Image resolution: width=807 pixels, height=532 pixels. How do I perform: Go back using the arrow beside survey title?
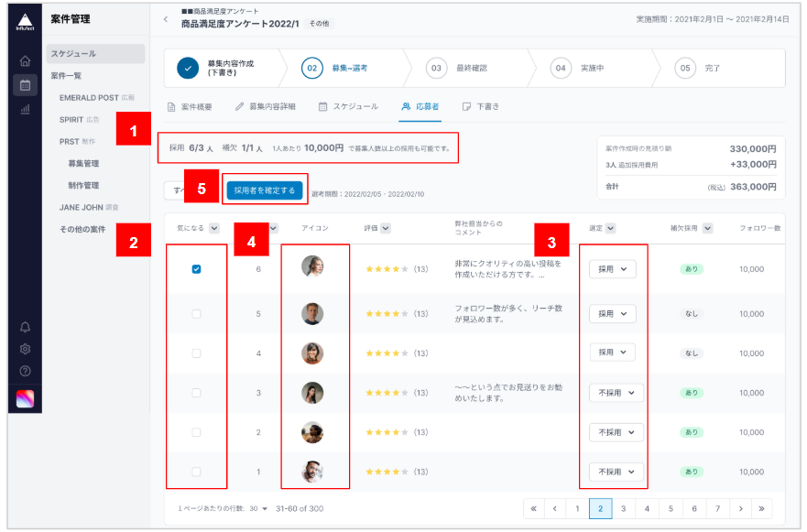(166, 19)
